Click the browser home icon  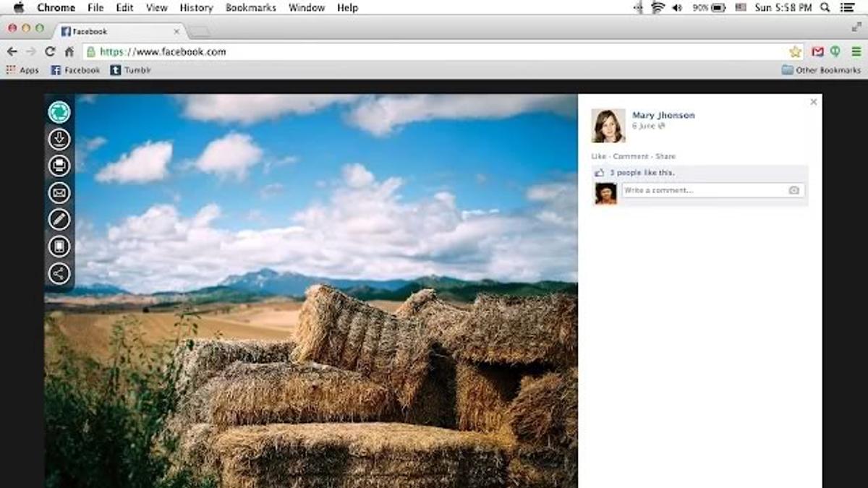point(69,51)
